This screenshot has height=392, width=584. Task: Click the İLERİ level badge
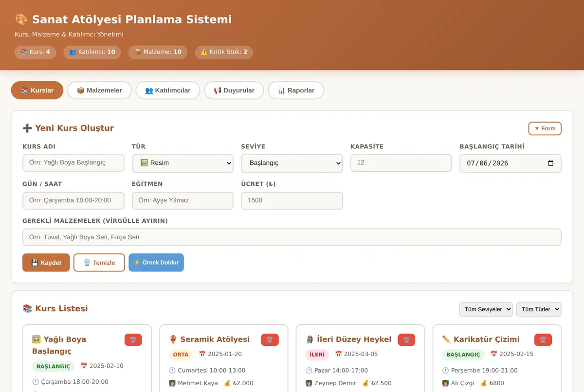pyautogui.click(x=317, y=355)
